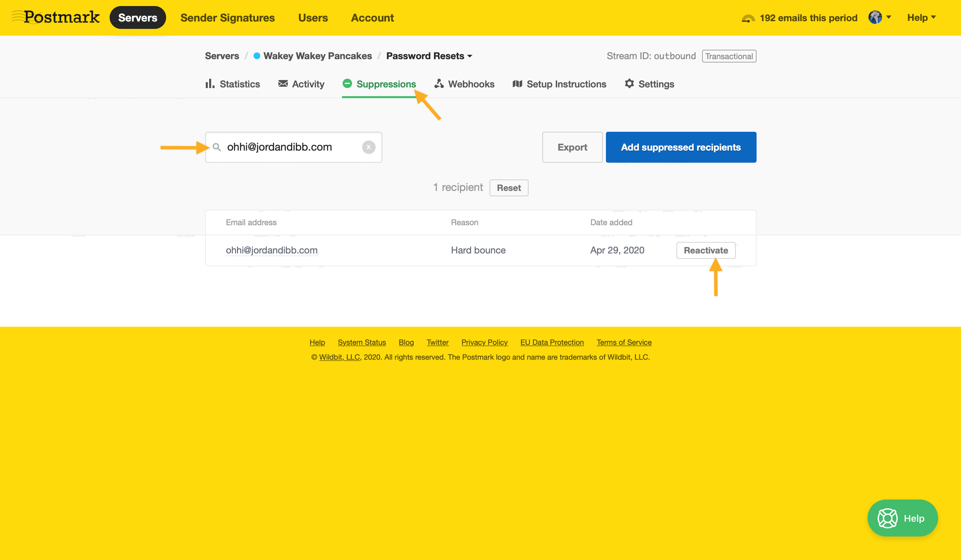Open the EU Data Protection link
Image resolution: width=961 pixels, height=560 pixels.
click(x=552, y=342)
